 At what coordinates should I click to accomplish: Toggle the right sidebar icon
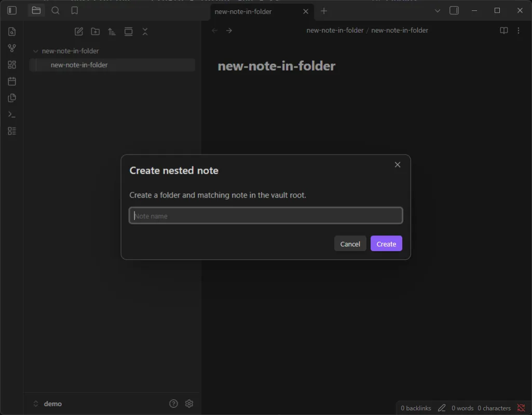pyautogui.click(x=454, y=10)
